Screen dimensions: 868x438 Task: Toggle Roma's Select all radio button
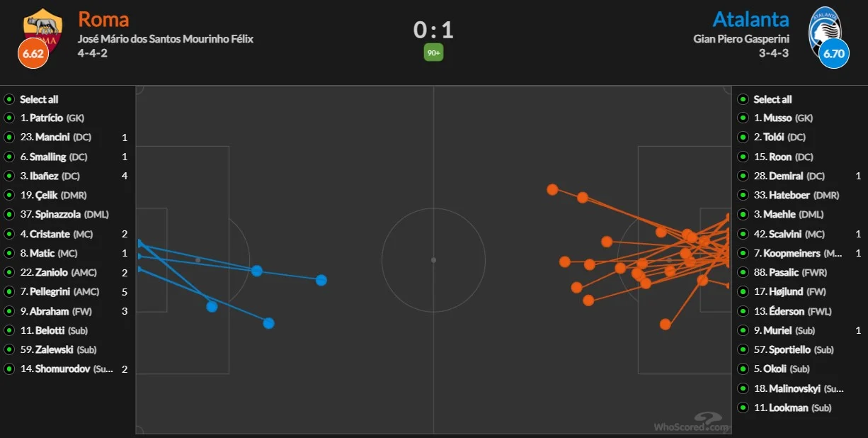point(9,99)
